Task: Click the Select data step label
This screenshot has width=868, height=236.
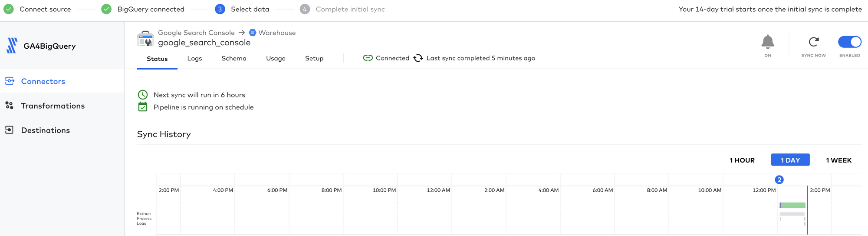Action: tap(250, 9)
